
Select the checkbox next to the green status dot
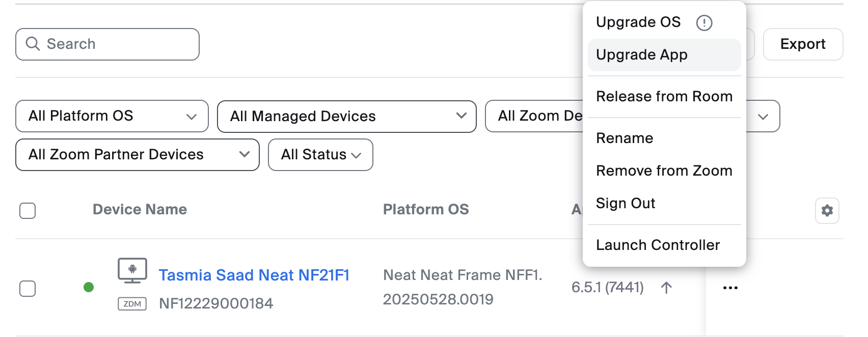pyautogui.click(x=28, y=288)
